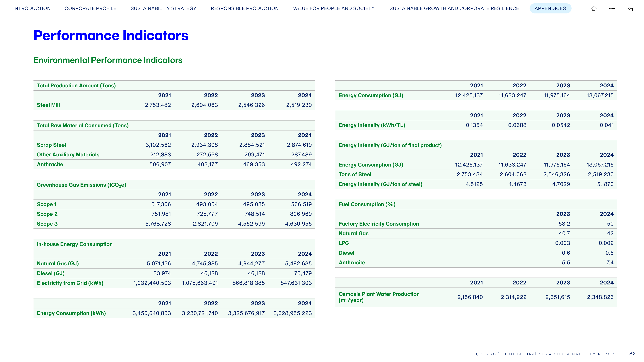Select the Anthracite value 492,274
This screenshot has height=362, width=644.
(301, 165)
